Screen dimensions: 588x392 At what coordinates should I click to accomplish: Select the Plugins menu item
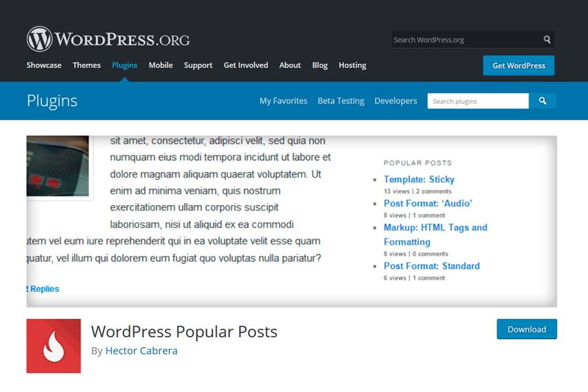[125, 65]
